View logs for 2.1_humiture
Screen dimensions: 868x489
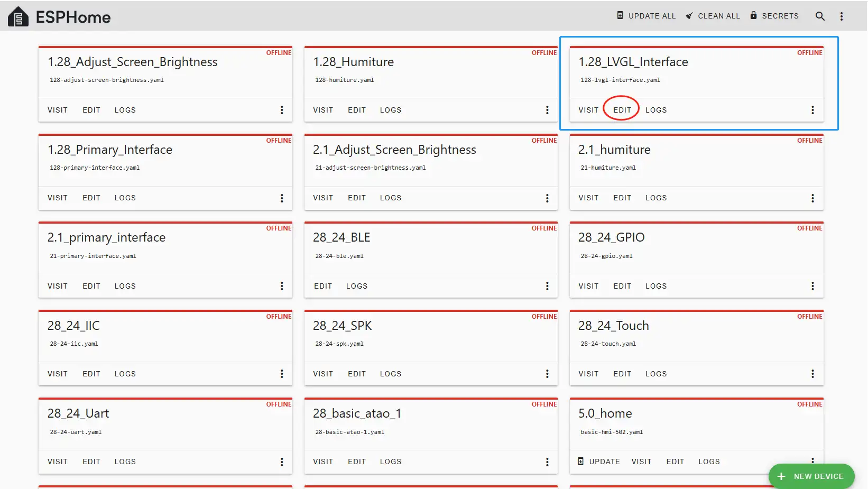[x=656, y=198]
